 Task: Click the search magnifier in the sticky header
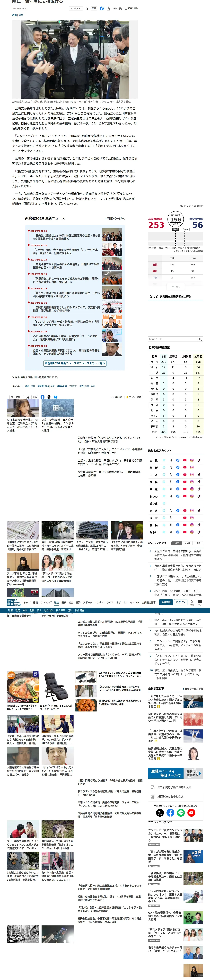pos(192,602)
